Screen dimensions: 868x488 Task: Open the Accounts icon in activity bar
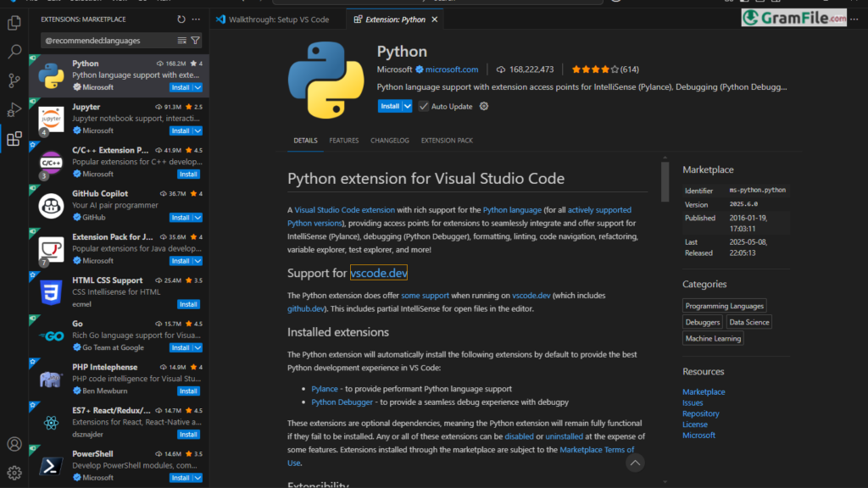click(x=14, y=444)
